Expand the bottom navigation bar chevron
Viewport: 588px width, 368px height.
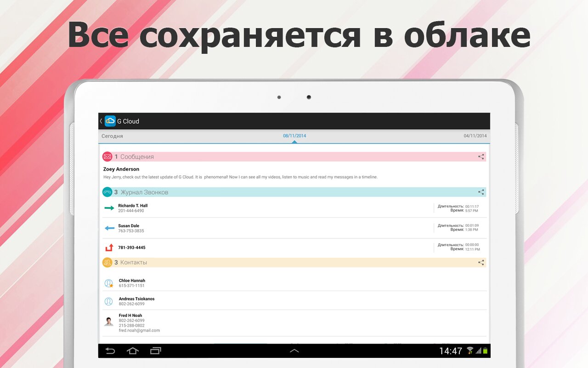[294, 351]
